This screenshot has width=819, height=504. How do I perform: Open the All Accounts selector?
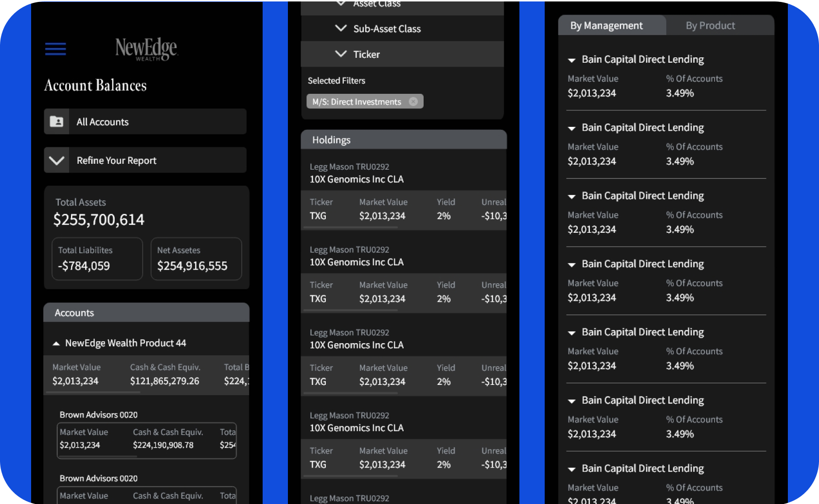[x=145, y=122]
